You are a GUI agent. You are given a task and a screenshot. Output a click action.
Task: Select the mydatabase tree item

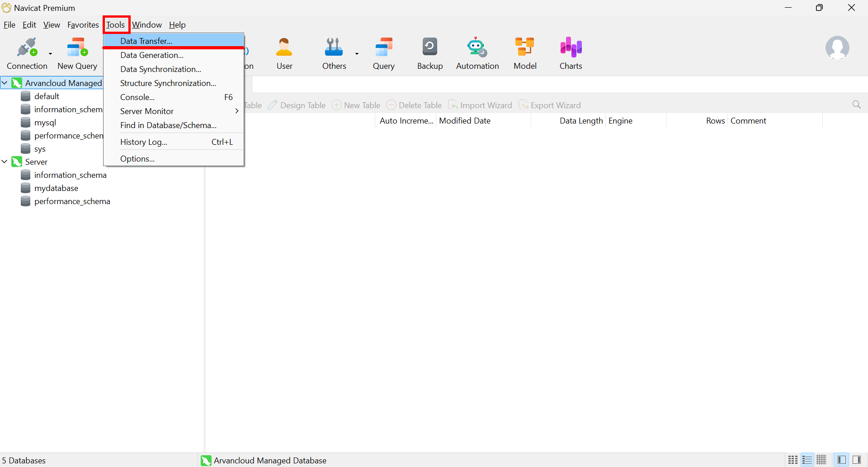coord(56,188)
